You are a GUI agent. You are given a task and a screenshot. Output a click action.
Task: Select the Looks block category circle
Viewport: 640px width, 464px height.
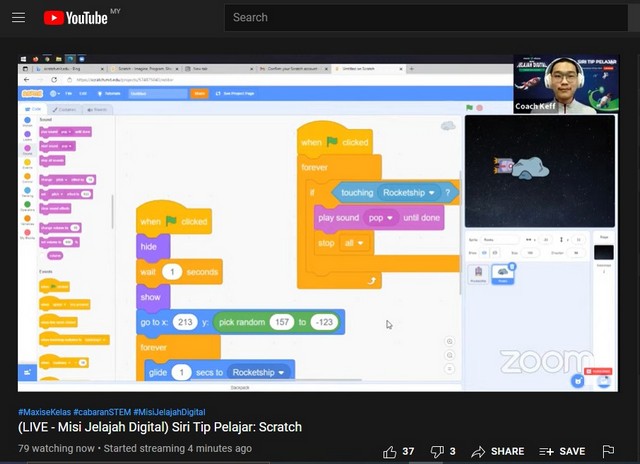tap(27, 133)
